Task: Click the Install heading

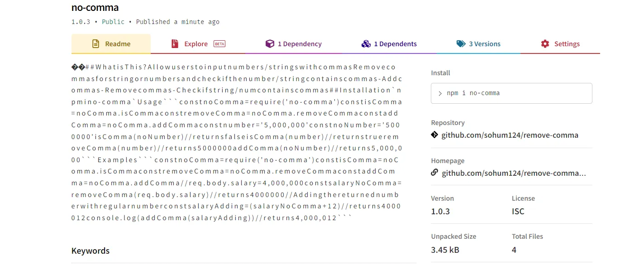Action: coord(440,73)
